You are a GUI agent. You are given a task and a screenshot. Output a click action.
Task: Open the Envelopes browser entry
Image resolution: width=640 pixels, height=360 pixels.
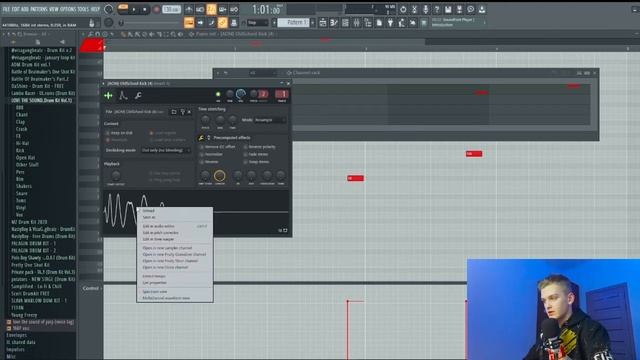click(17, 335)
